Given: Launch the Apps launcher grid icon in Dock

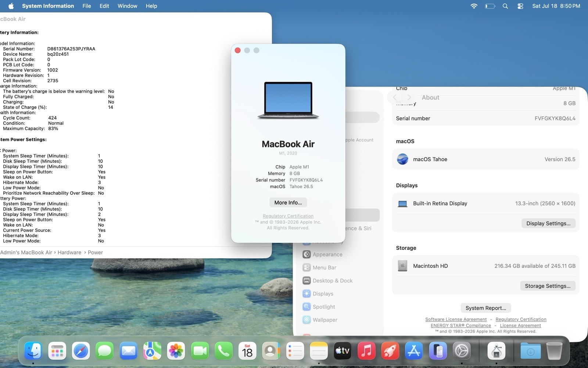Looking at the screenshot, I should point(57,351).
